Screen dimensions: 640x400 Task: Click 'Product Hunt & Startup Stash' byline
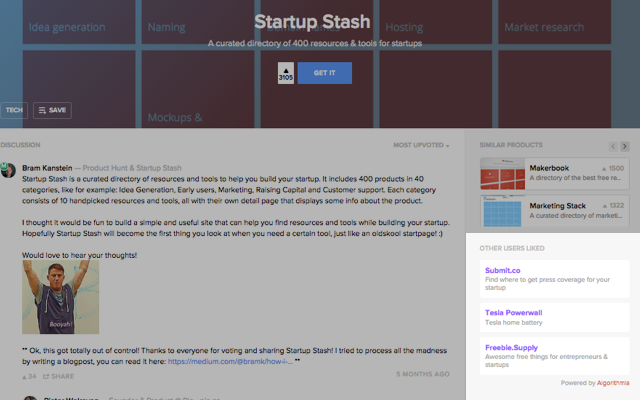(x=132, y=168)
